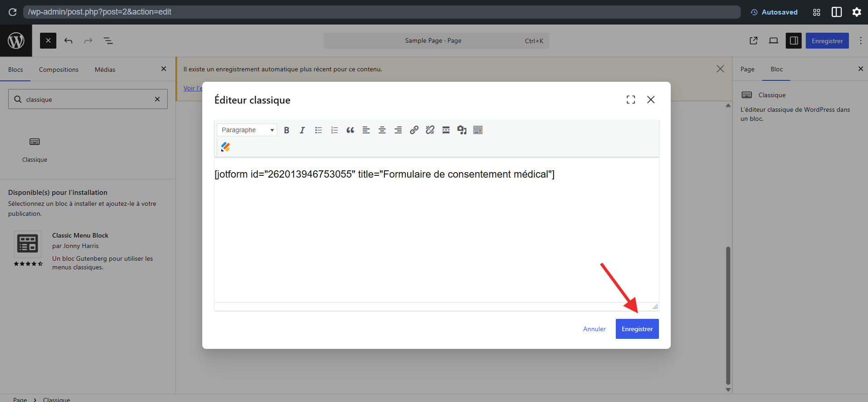Click Enregistrer in the classic editor dialog
Viewport: 868px width, 402px height.
coord(637,329)
